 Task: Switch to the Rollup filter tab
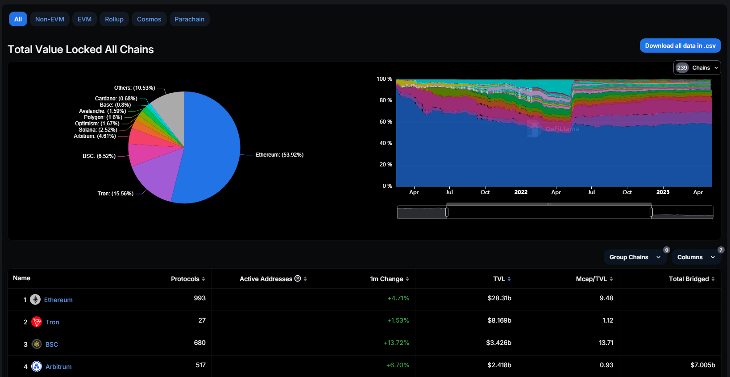[x=114, y=19]
